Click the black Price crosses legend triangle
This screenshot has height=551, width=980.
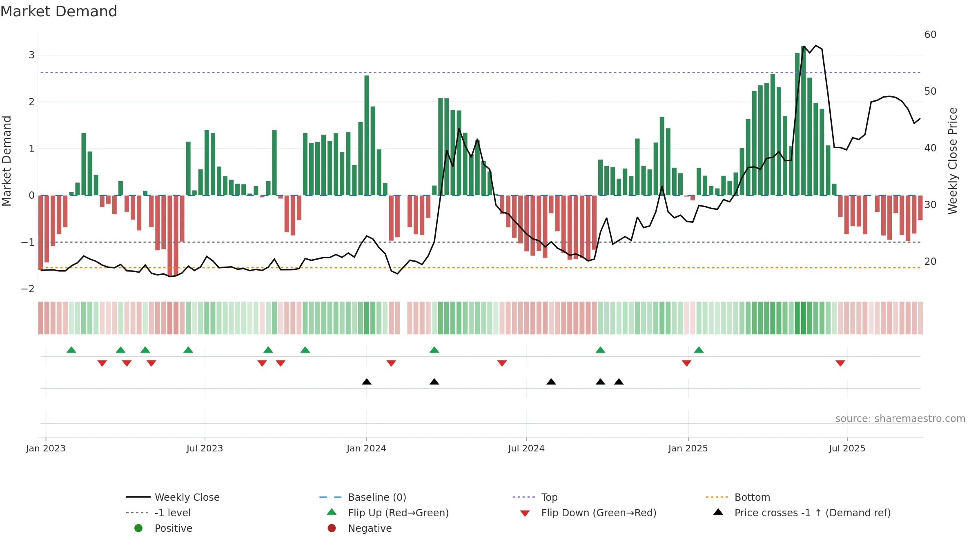(718, 512)
